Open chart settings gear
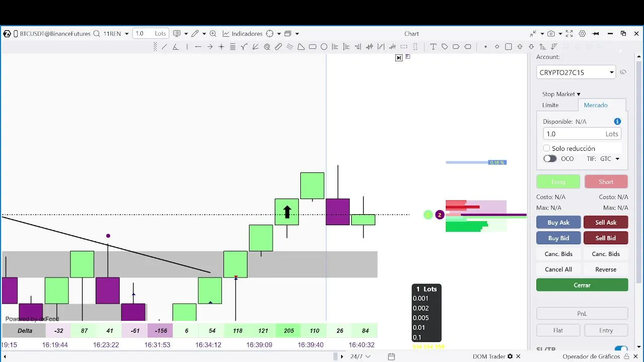This screenshot has width=644, height=362. [x=583, y=34]
